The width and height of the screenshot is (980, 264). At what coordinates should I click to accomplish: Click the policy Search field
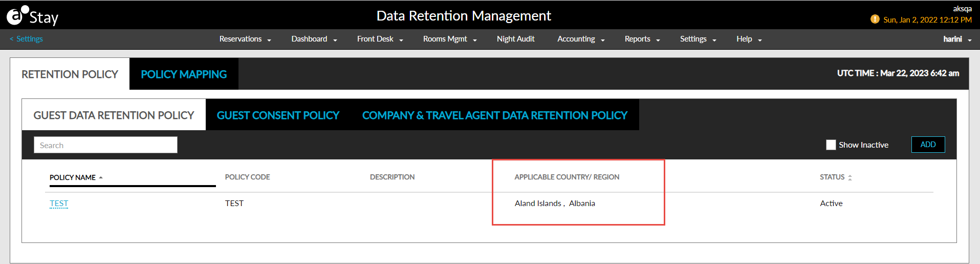click(105, 145)
